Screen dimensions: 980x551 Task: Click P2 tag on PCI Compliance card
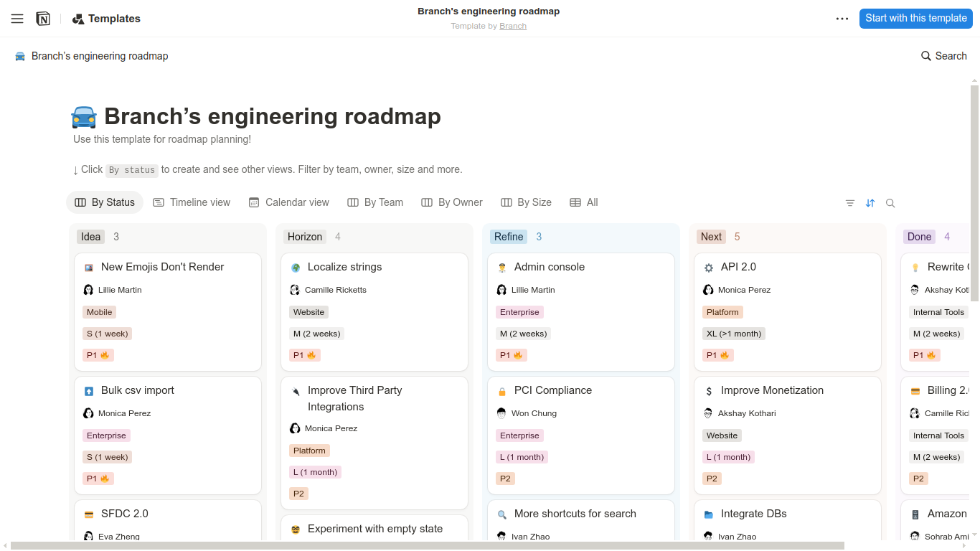[505, 479]
